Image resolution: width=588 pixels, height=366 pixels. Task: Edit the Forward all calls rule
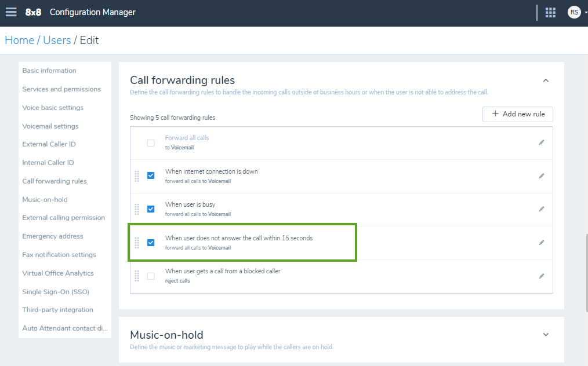coord(542,142)
